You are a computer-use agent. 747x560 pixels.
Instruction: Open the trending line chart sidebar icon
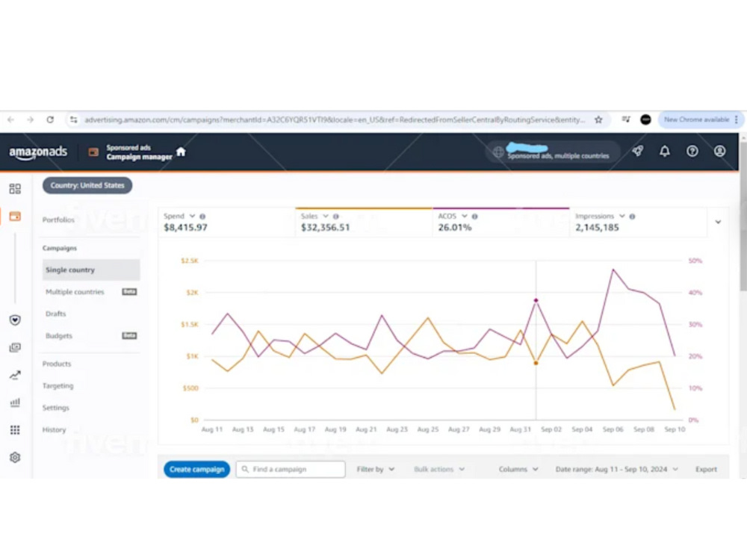15,376
